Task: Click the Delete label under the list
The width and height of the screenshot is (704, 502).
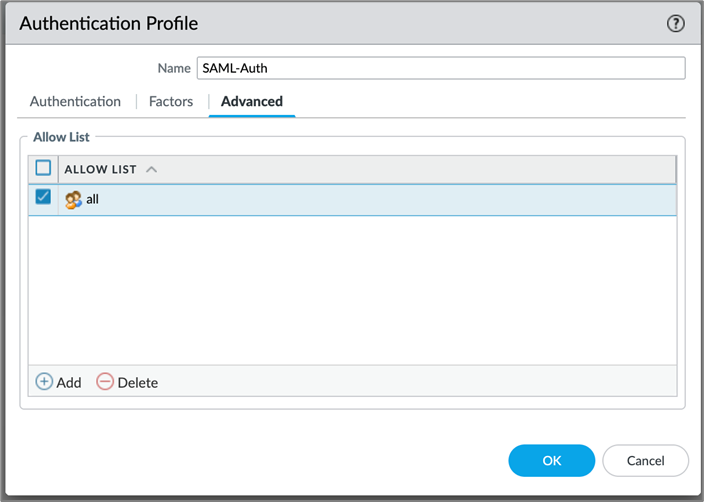Action: [137, 382]
